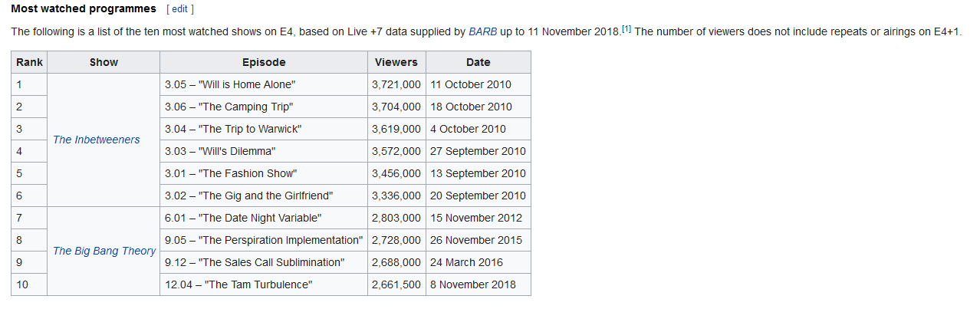Select the "The Camping Trip" episode cell
Screen dimensions: 980x309
click(x=264, y=107)
